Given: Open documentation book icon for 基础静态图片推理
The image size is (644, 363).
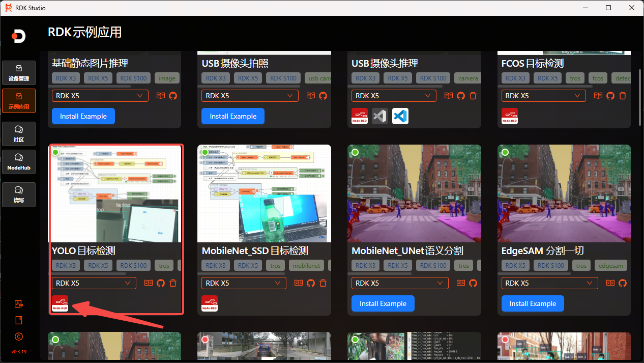Looking at the screenshot, I should click(x=161, y=96).
